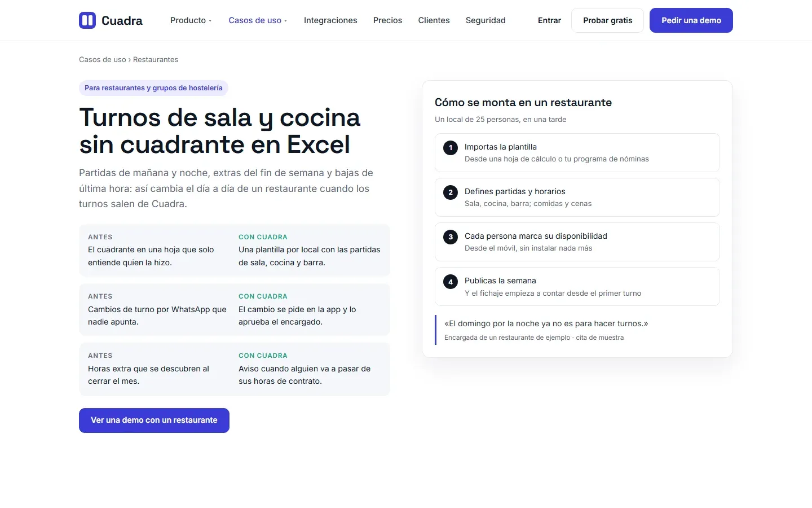Click text Desde una hoja de cálculo

click(557, 159)
